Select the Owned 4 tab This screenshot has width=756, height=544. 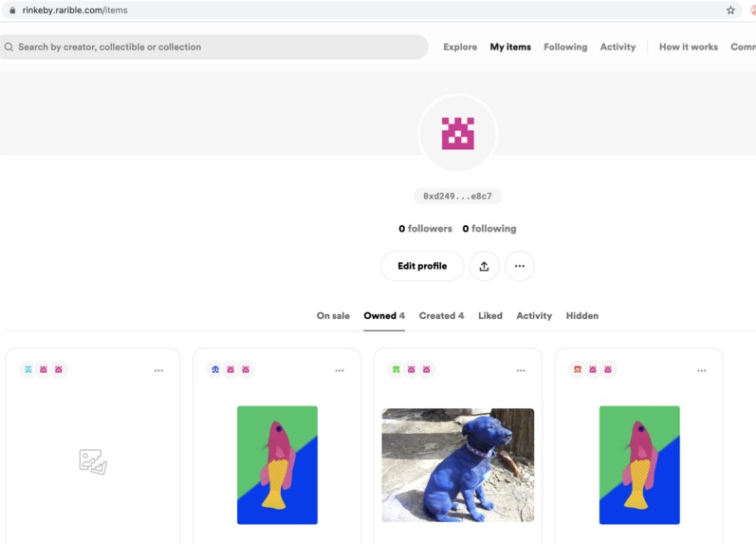(x=384, y=316)
